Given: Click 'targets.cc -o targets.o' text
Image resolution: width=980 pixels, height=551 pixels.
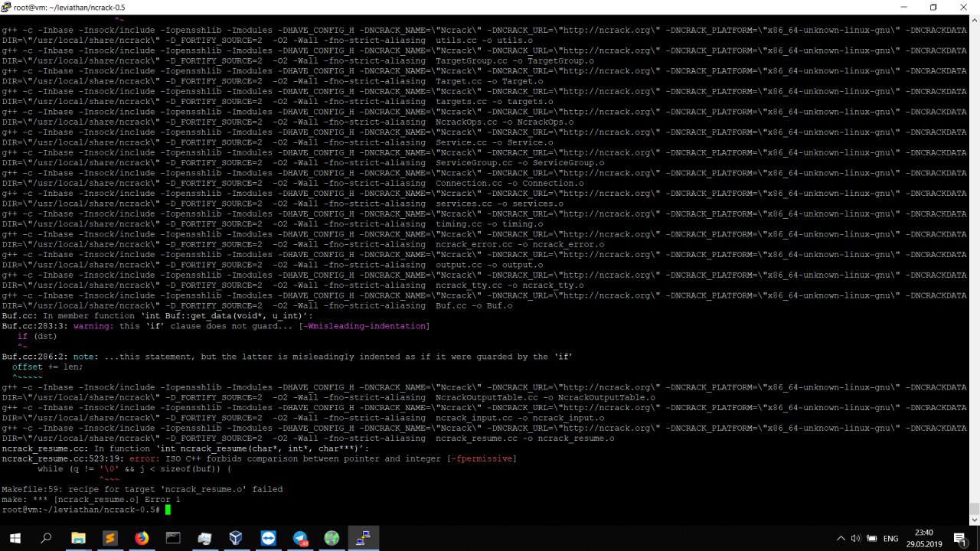Looking at the screenshot, I should (495, 101).
